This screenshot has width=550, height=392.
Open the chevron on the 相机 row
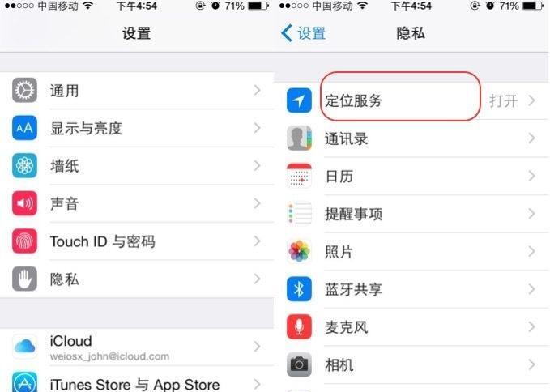coord(531,364)
